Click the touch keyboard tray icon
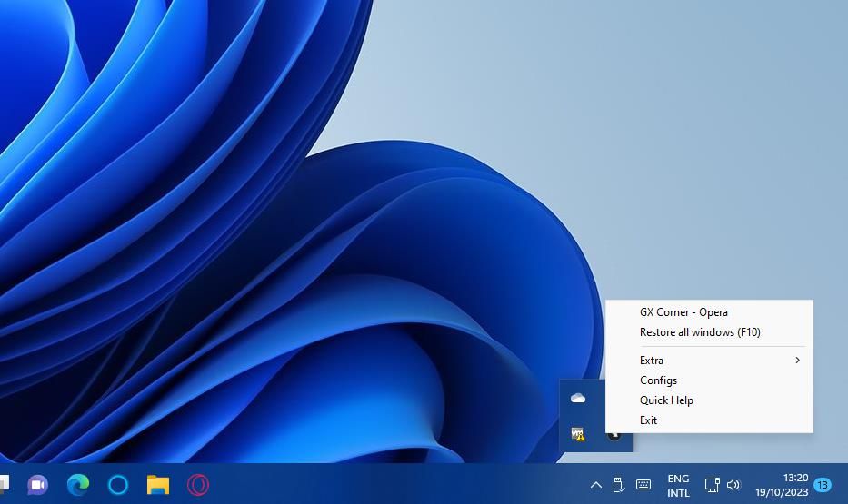 (643, 485)
